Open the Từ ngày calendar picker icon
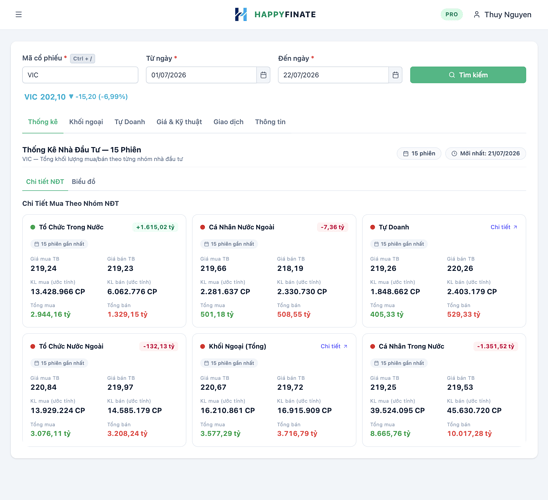548x500 pixels. click(x=263, y=75)
